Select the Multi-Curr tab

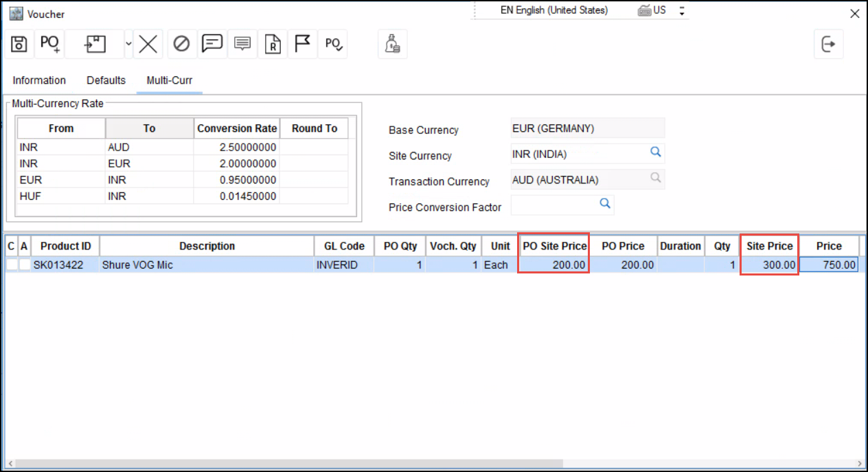click(170, 80)
